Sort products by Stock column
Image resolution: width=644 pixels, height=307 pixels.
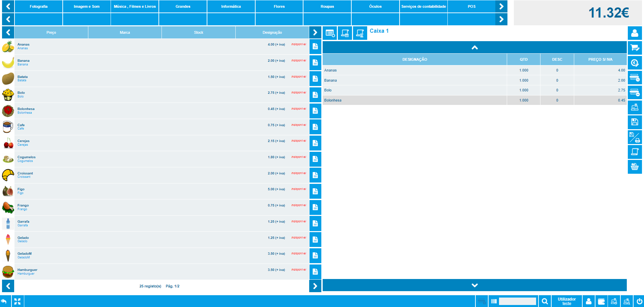click(199, 32)
